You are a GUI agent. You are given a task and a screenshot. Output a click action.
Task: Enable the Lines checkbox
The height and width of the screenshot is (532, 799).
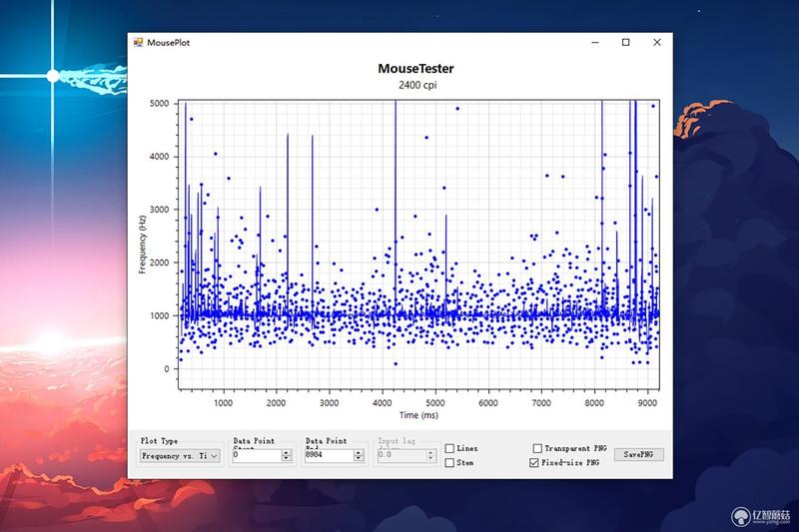click(449, 448)
